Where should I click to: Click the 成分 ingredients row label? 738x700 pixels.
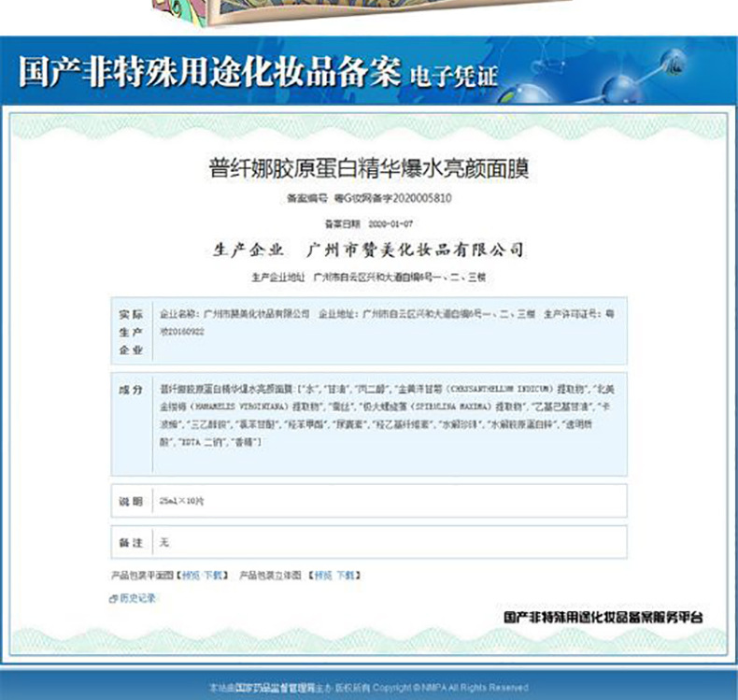point(131,390)
